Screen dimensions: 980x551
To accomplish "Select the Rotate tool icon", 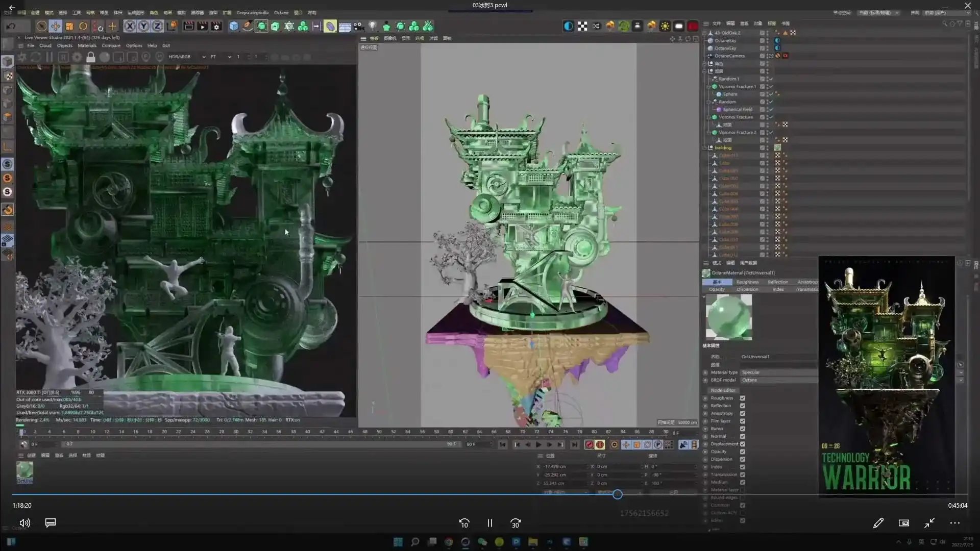I will click(x=83, y=26).
